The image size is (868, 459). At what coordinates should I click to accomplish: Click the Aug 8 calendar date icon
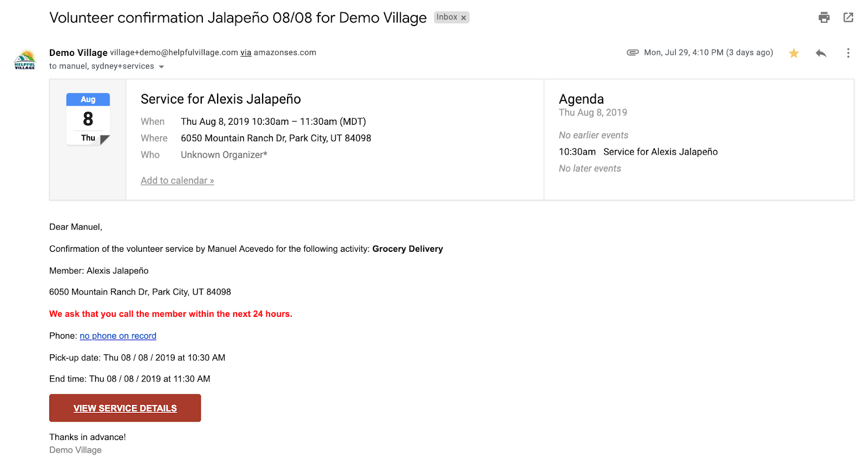click(x=88, y=119)
